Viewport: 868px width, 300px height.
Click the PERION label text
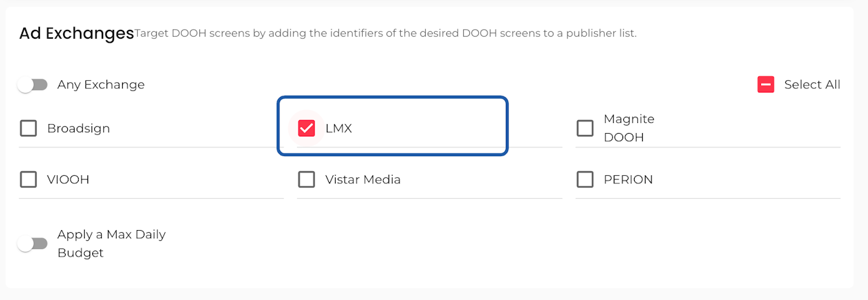(x=628, y=180)
